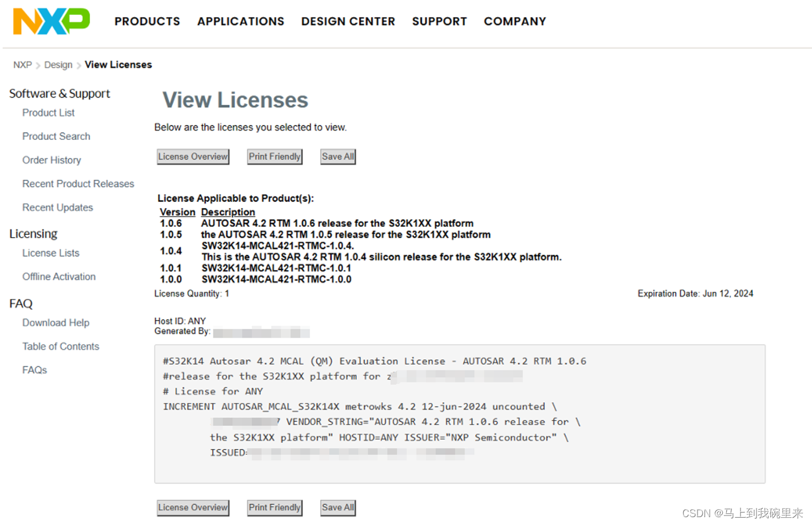Screen dimensions: 812x524
Task: Open FAQs link in sidebar
Action: [x=34, y=370]
